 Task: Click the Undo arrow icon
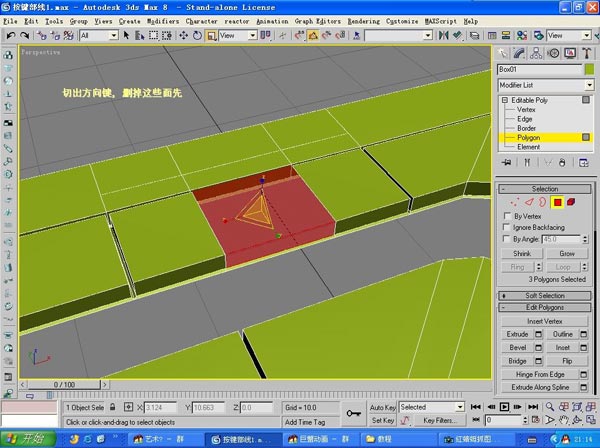click(x=11, y=36)
